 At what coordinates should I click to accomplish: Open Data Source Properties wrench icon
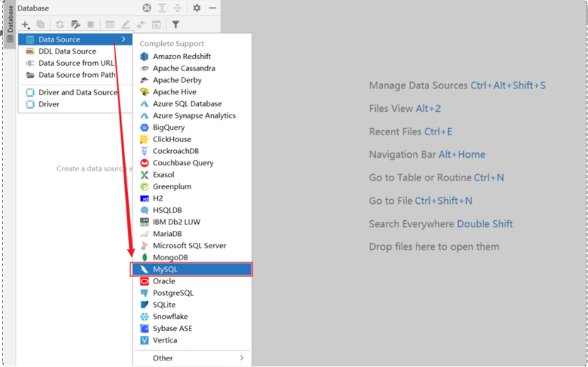coord(75,25)
